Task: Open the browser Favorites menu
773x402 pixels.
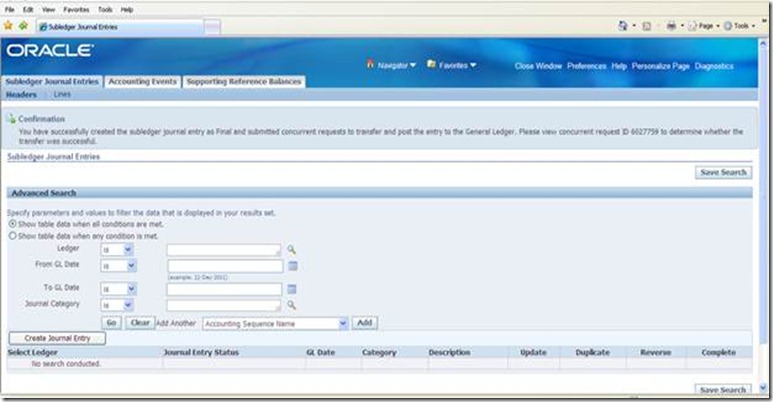Action: 76,9
